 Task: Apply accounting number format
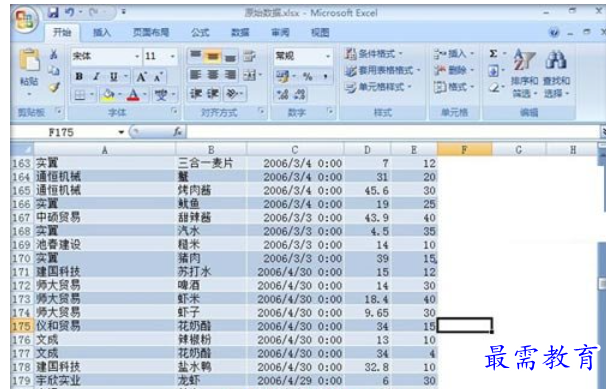(283, 76)
